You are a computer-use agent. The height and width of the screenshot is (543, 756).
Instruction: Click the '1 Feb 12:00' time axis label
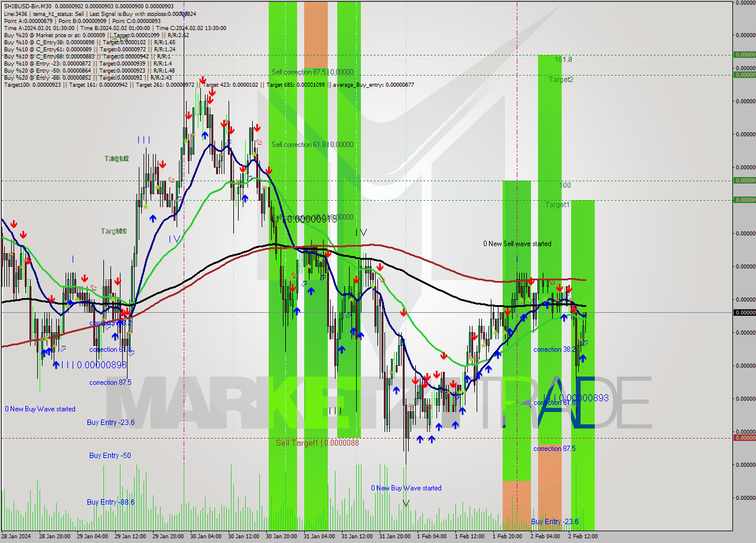point(470,537)
